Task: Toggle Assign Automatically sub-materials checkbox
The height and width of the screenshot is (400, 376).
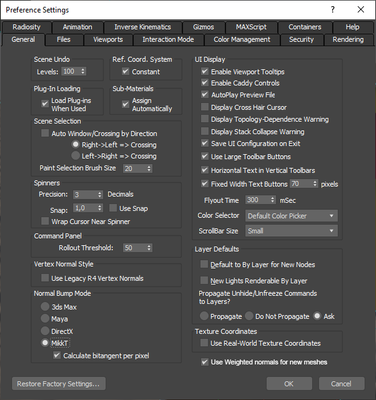Action: point(125,104)
